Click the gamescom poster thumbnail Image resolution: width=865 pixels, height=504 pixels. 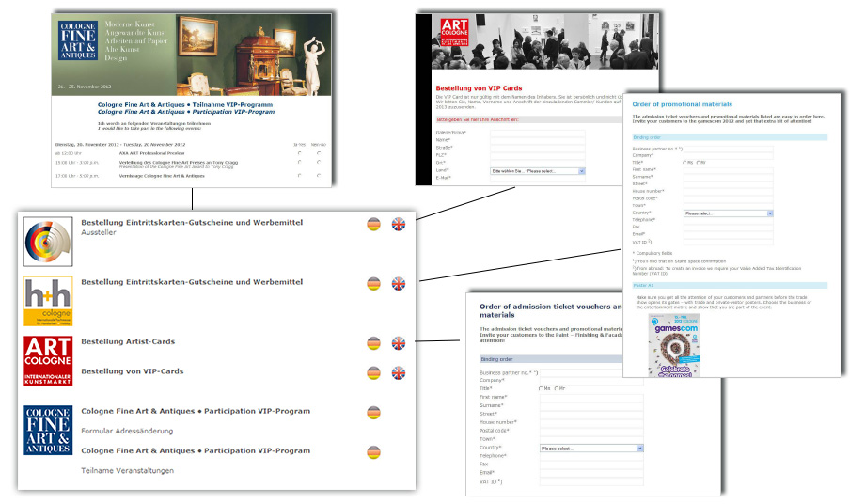coord(674,344)
